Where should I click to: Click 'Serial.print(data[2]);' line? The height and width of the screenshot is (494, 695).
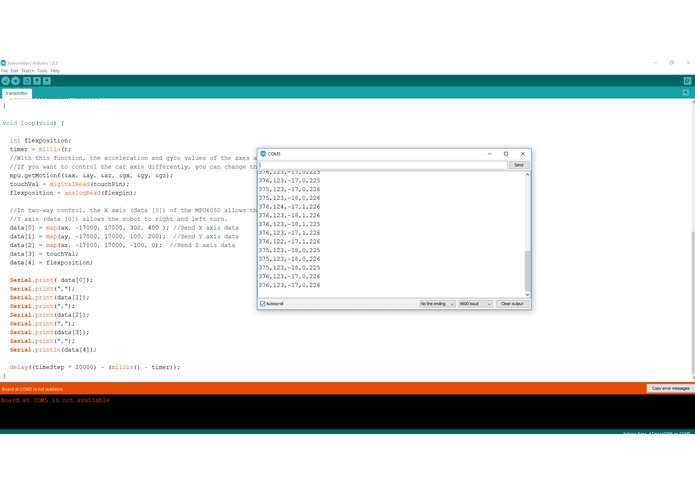[50, 315]
